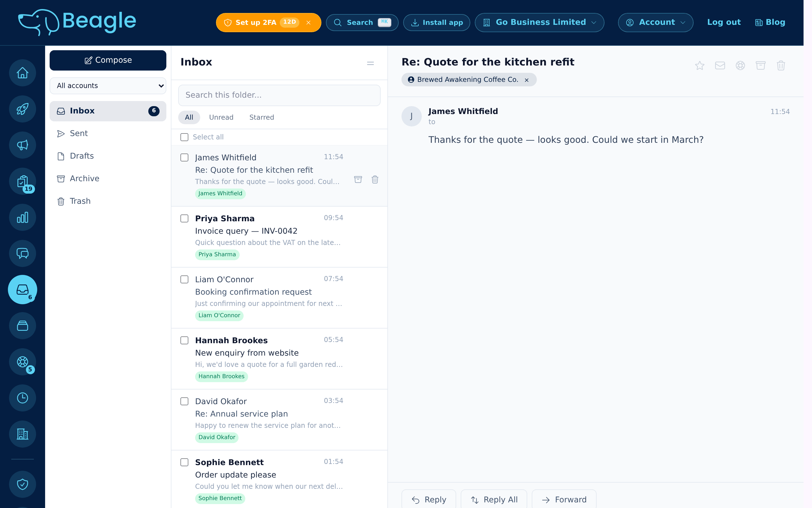The image size is (812, 508).
Task: Toggle the Select all checkbox
Action: click(x=184, y=137)
